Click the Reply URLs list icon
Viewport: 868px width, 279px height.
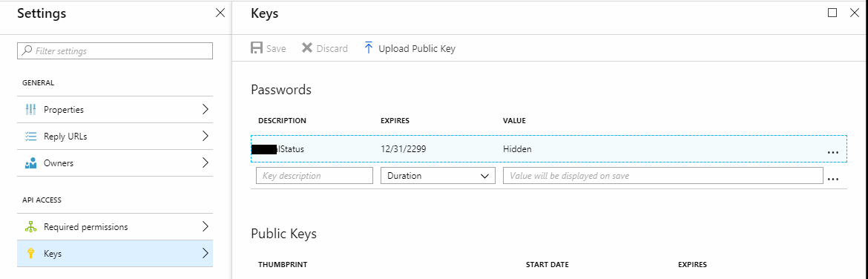coord(31,137)
